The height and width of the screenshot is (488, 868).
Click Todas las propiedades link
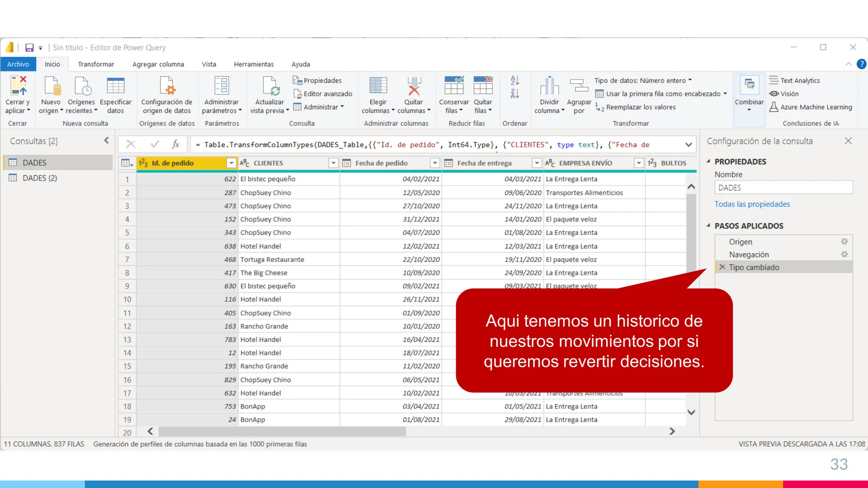click(752, 204)
